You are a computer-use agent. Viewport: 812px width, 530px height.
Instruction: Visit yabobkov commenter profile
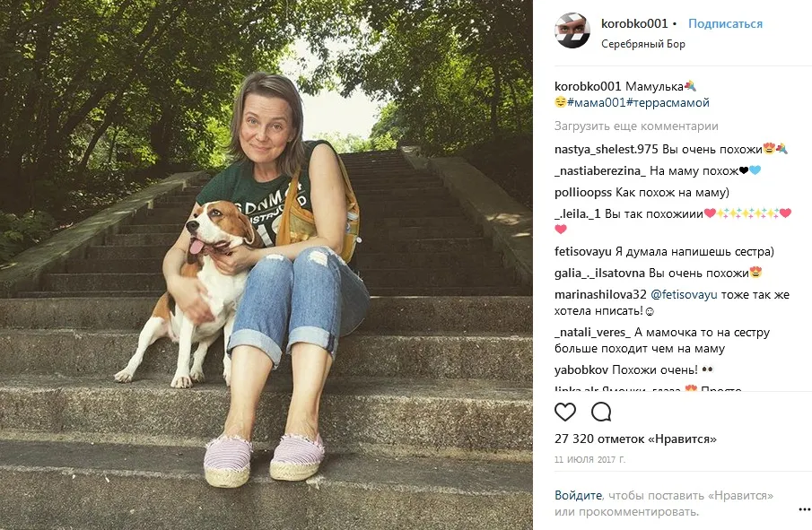coord(581,370)
